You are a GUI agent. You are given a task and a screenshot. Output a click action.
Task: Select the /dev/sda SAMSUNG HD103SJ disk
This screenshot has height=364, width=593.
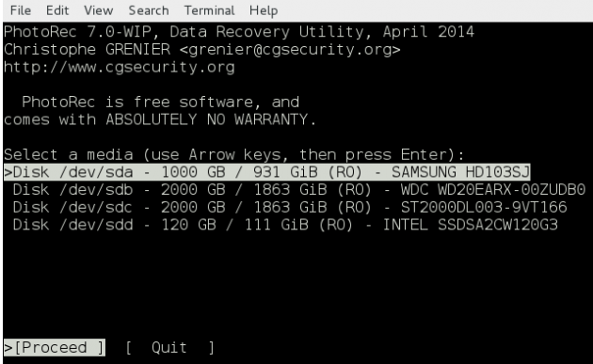pyautogui.click(x=267, y=172)
